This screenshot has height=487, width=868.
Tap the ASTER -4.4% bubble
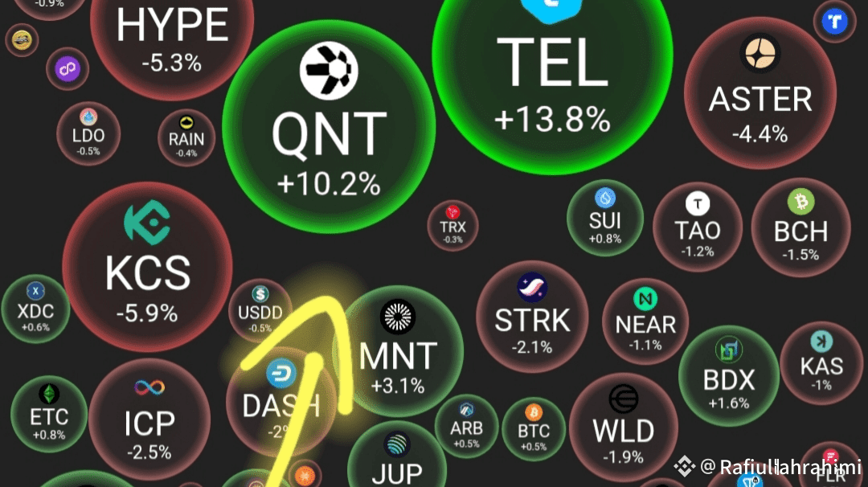760,93
